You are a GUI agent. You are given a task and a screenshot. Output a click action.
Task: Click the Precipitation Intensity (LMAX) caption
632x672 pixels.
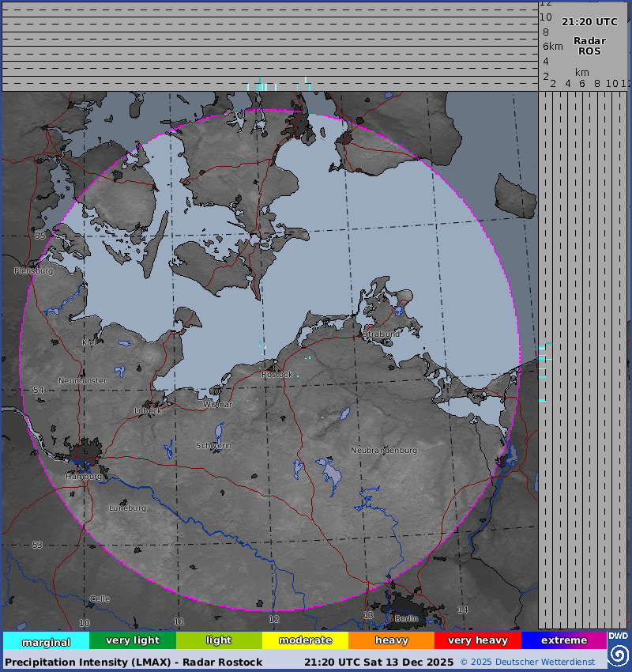click(x=134, y=663)
